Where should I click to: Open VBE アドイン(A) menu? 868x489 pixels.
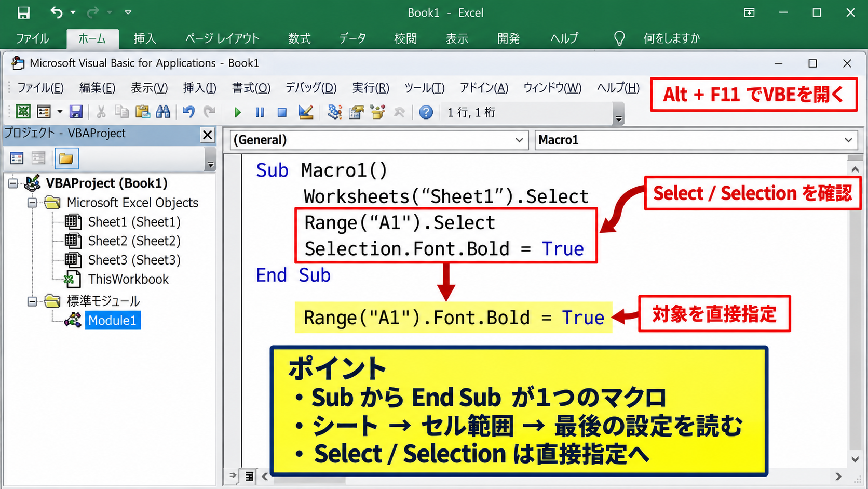(484, 88)
